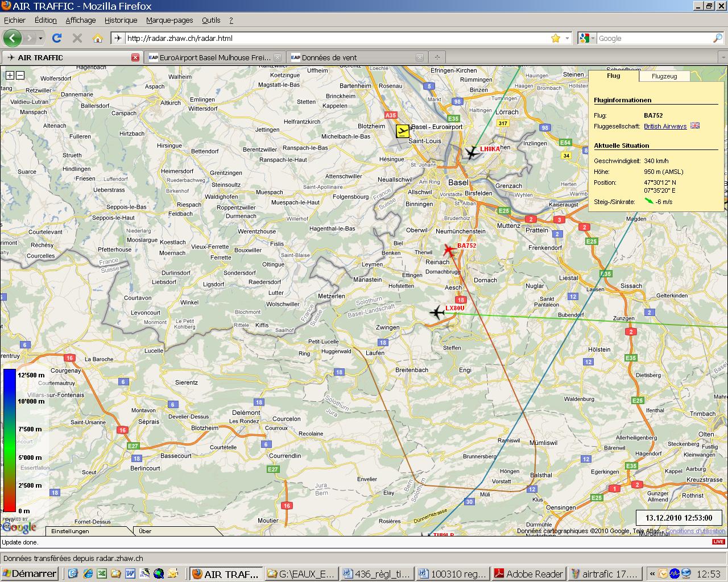Open the Google search engine selector
Image resolution: width=728 pixels, height=582 pixels.
(587, 38)
